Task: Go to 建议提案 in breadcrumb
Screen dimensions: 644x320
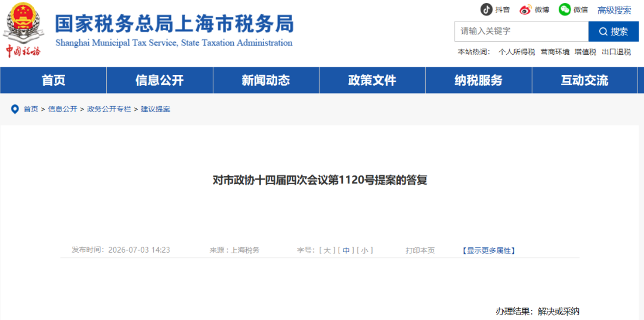Action: point(156,109)
